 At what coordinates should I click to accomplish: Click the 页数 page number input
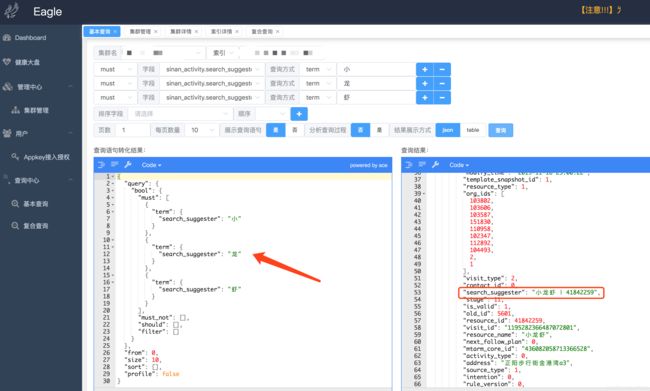(x=132, y=130)
